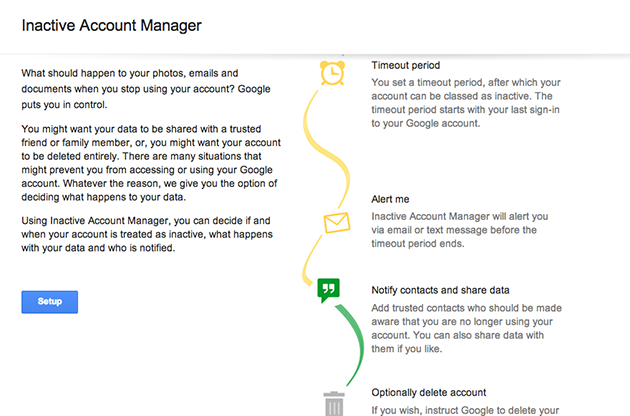Click the gray trash can icon
Viewport: 630px width, 416px height.
click(334, 404)
